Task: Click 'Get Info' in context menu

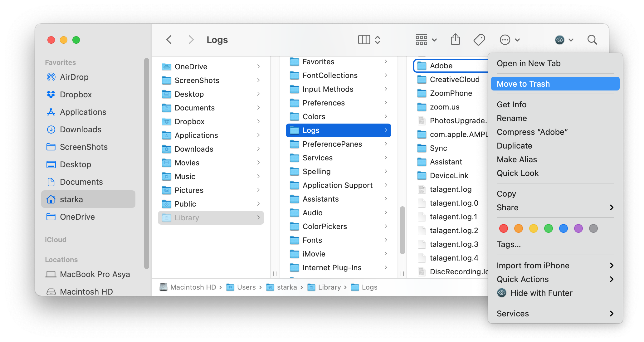Action: [x=511, y=105]
